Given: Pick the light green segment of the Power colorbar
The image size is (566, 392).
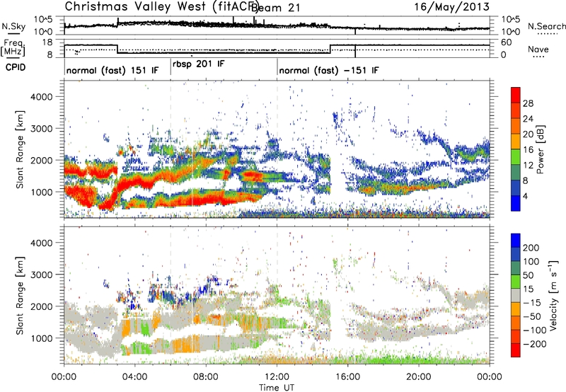Looking at the screenshot, I should [x=516, y=157].
